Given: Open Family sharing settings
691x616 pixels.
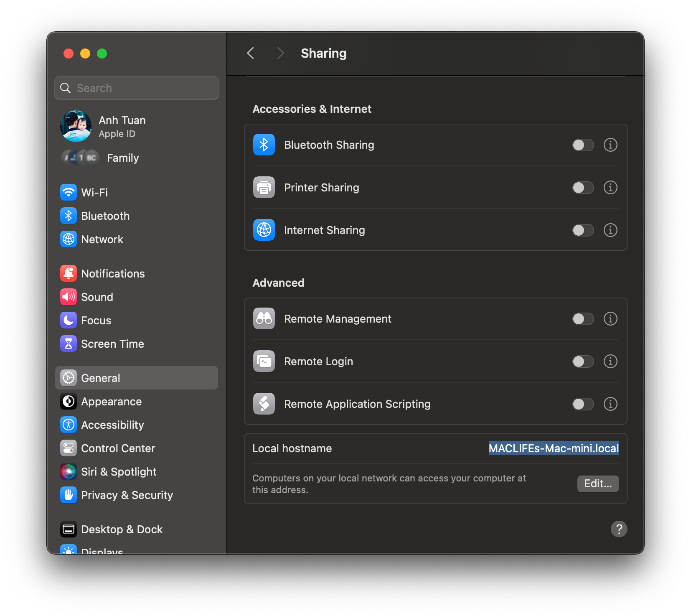Looking at the screenshot, I should 122,158.
